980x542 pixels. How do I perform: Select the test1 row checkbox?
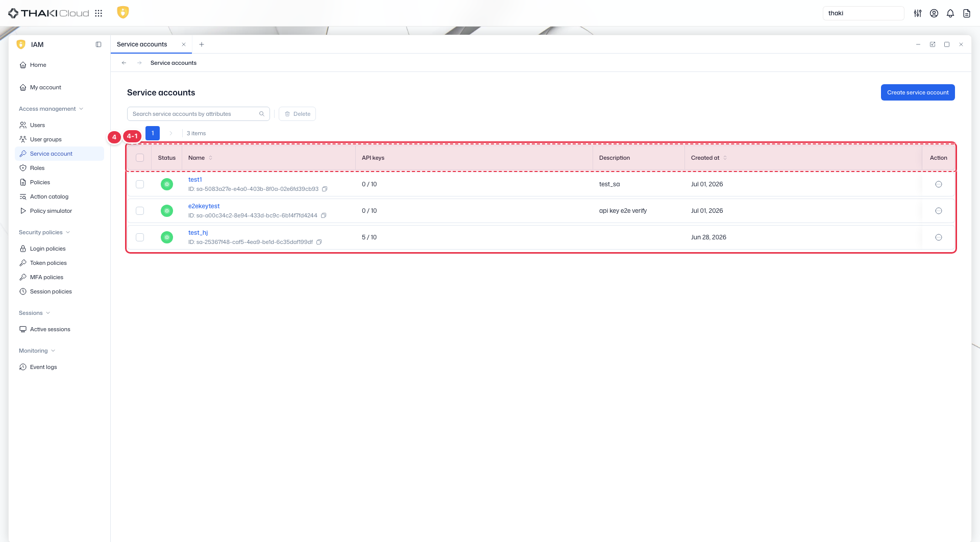coord(140,184)
